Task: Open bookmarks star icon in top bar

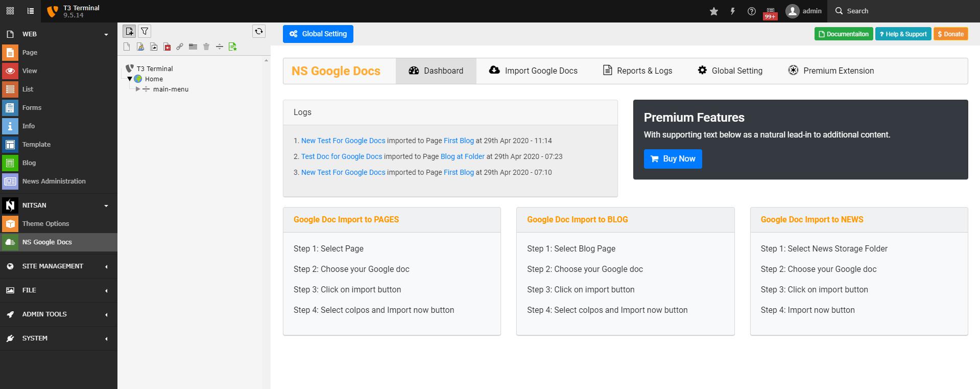Action: click(714, 11)
